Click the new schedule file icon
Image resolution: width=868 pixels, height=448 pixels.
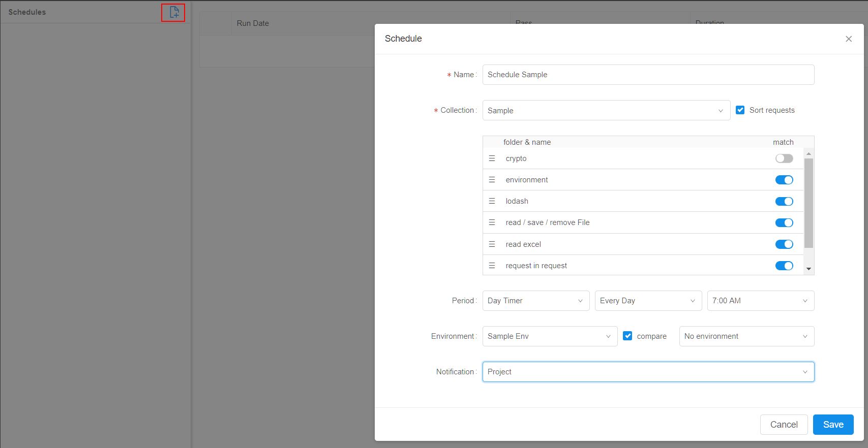[174, 12]
